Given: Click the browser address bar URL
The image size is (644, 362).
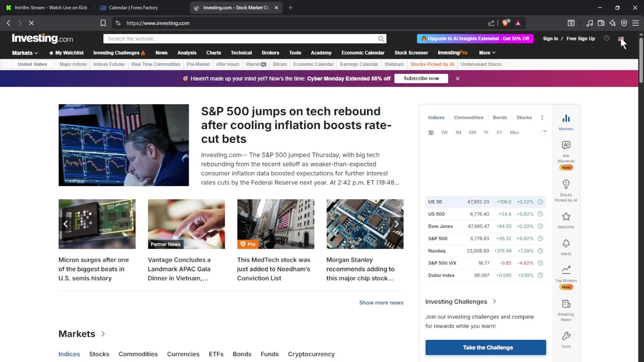Looking at the screenshot, I should (158, 23).
